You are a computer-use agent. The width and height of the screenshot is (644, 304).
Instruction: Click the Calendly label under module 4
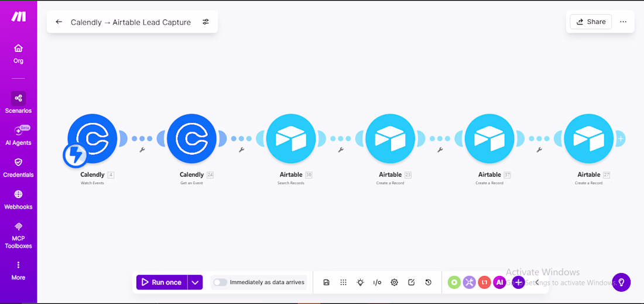point(93,175)
